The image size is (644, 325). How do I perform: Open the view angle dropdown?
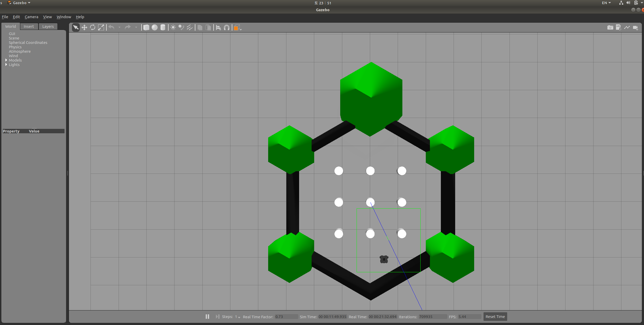point(238,28)
